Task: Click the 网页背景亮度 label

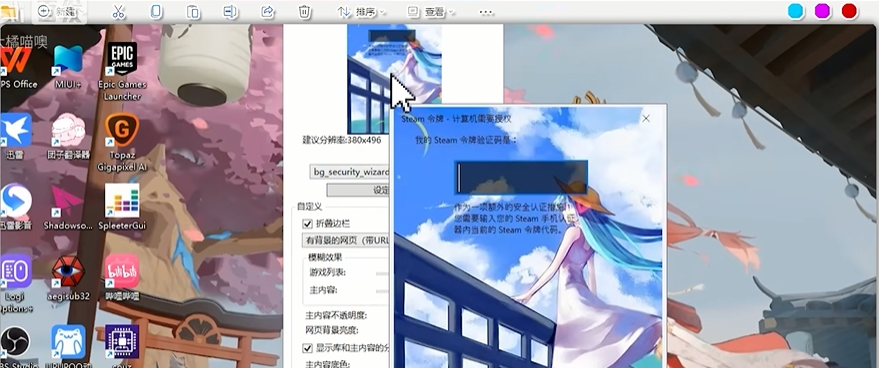Action: 332,329
